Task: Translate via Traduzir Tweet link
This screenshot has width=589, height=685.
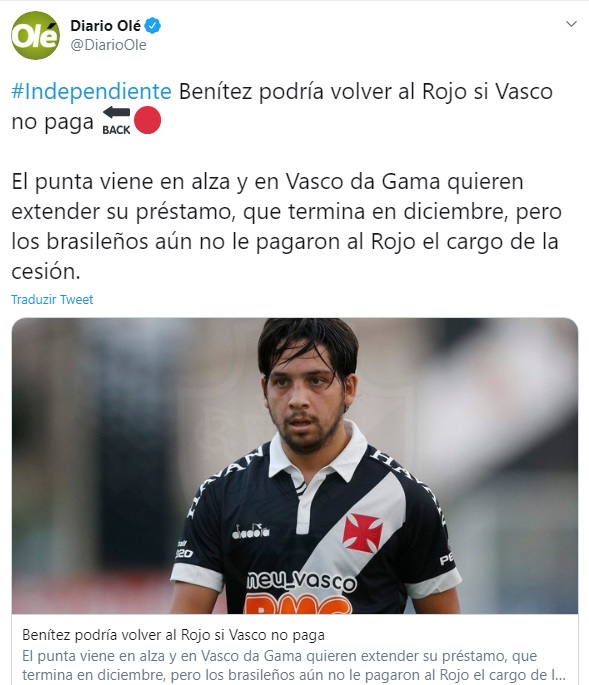Action: pyautogui.click(x=52, y=300)
